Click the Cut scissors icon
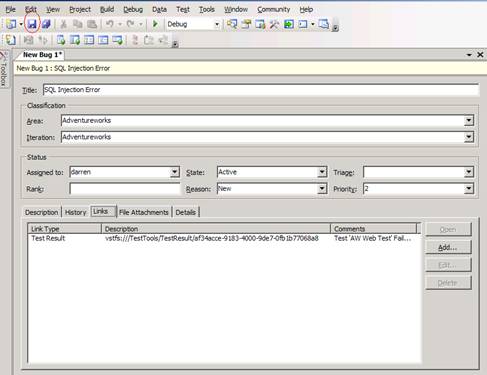Image resolution: width=487 pixels, height=375 pixels. click(x=63, y=24)
